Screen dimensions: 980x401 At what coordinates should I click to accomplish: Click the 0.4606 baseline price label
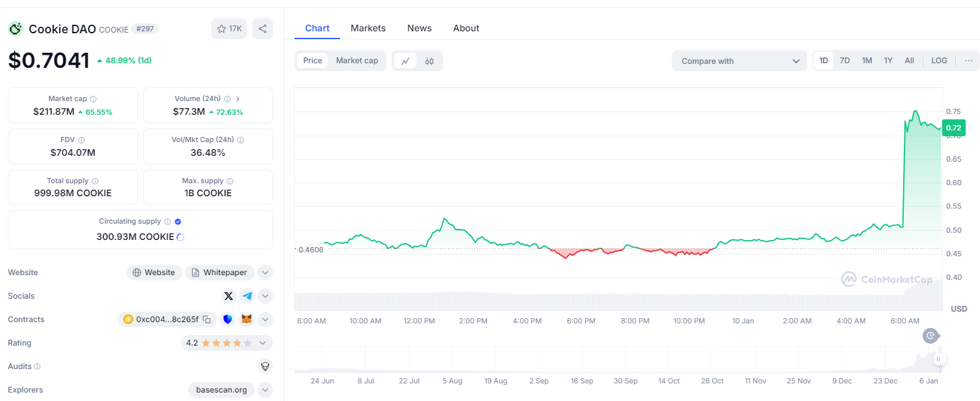pos(310,249)
